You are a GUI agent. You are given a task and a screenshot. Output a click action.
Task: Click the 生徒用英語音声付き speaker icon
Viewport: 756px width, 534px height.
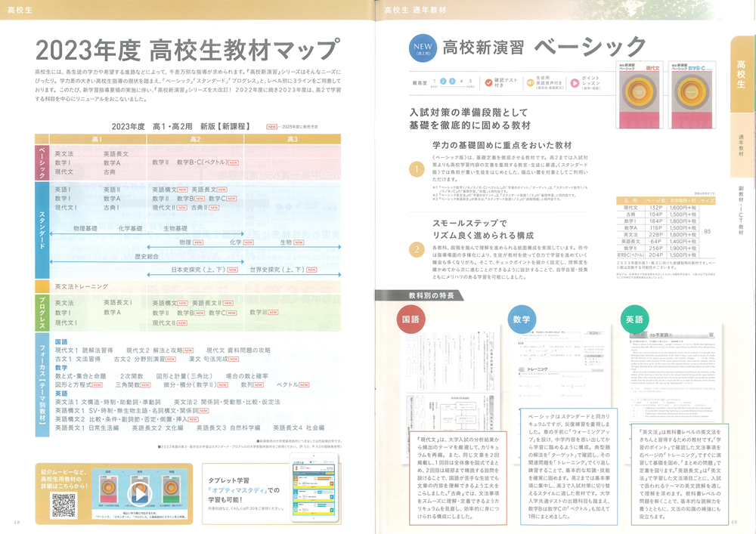click(x=531, y=83)
